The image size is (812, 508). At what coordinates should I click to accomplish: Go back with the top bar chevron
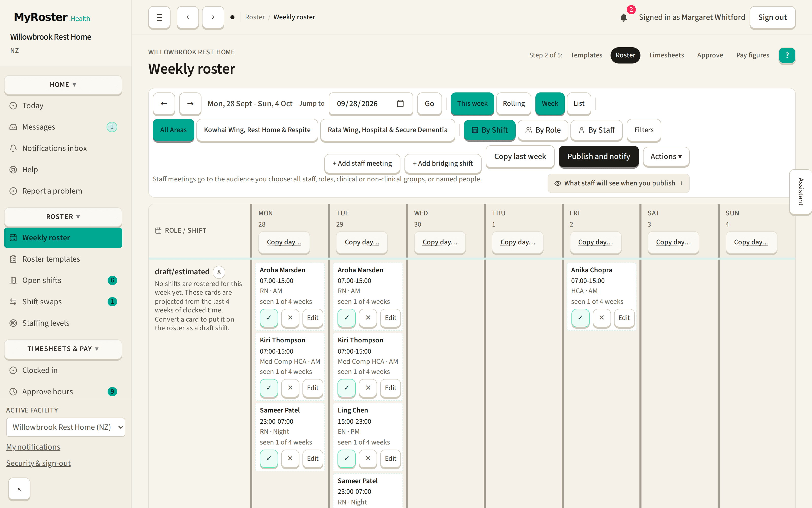coord(188,17)
